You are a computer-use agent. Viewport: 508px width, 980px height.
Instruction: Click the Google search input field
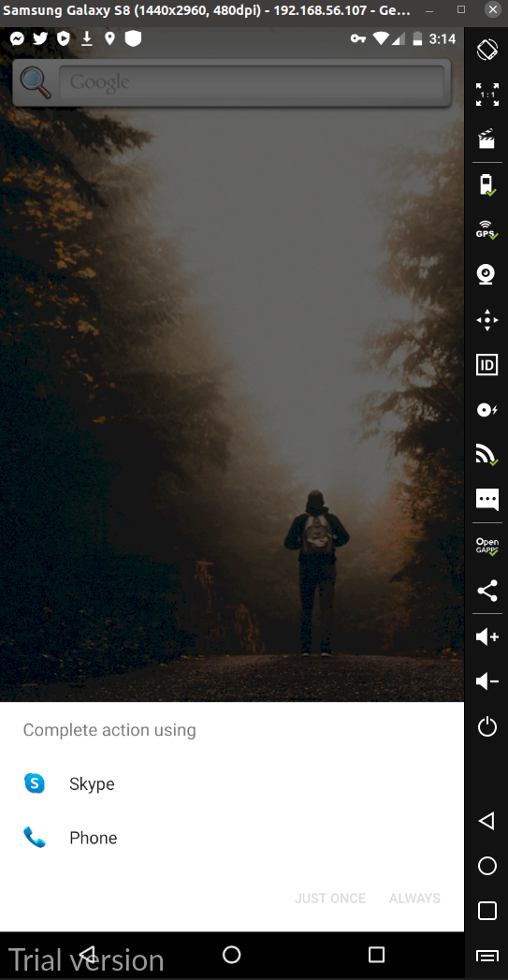coord(252,81)
